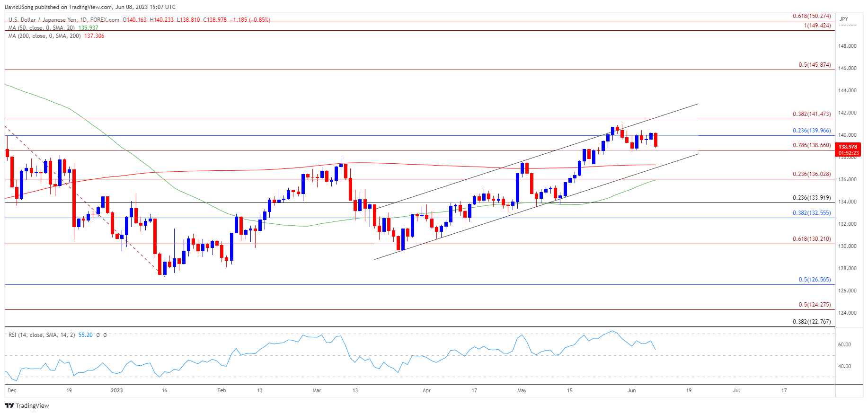The image size is (868, 414).
Task: Open the U.S. Dollar / Japanese Yen symbol legend
Action: click(x=64, y=20)
